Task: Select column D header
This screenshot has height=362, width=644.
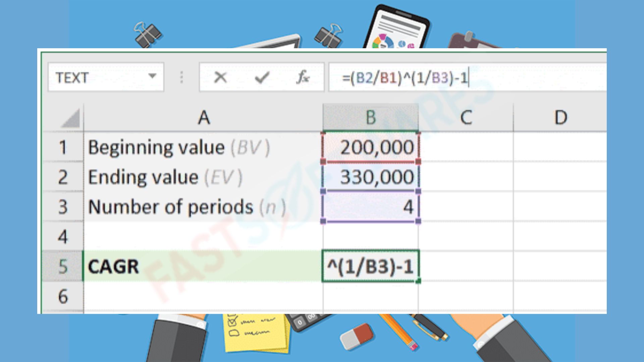Action: pyautogui.click(x=560, y=117)
